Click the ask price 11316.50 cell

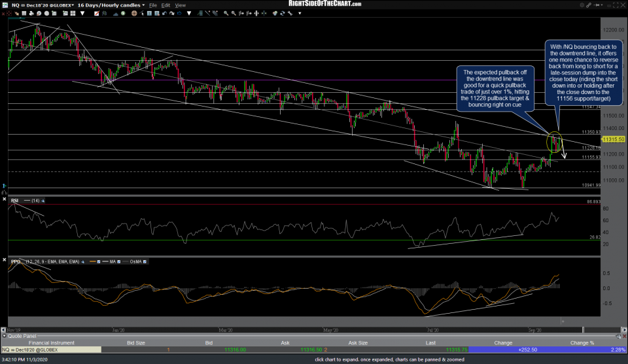coord(311,350)
